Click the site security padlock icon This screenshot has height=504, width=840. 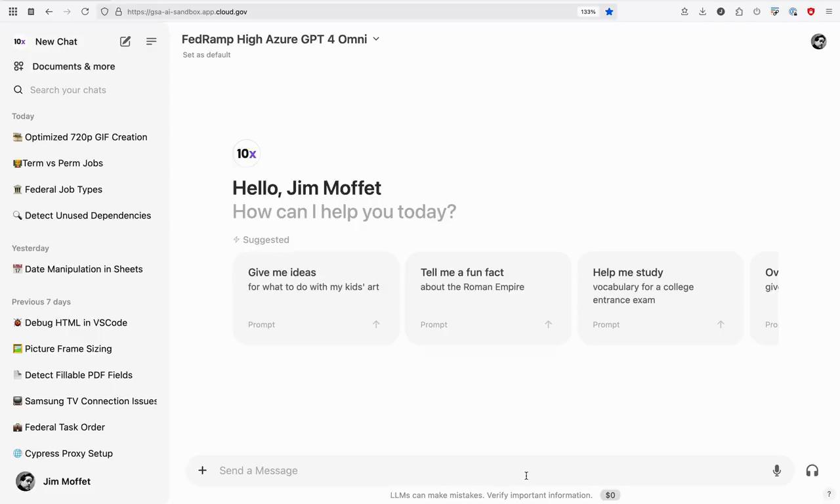[118, 11]
